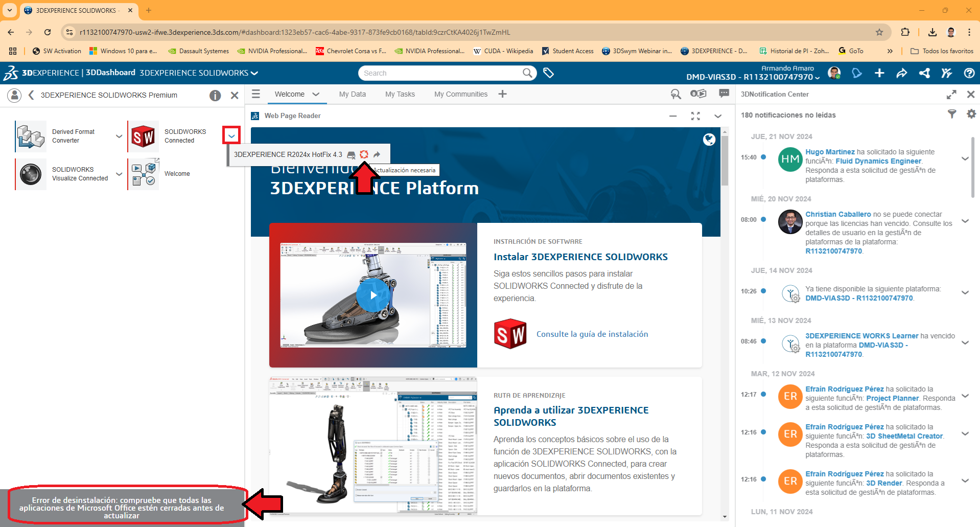Reload the page in Chrome

pyautogui.click(x=48, y=32)
